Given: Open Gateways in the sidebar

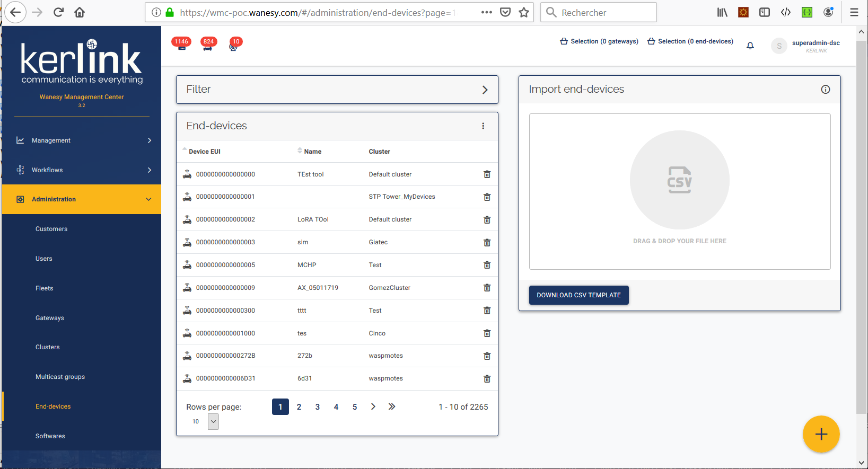Looking at the screenshot, I should (50, 318).
